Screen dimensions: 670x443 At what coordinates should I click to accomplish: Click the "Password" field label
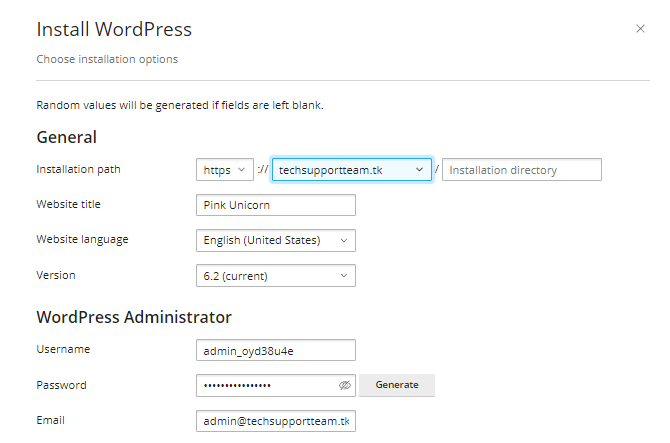click(61, 384)
